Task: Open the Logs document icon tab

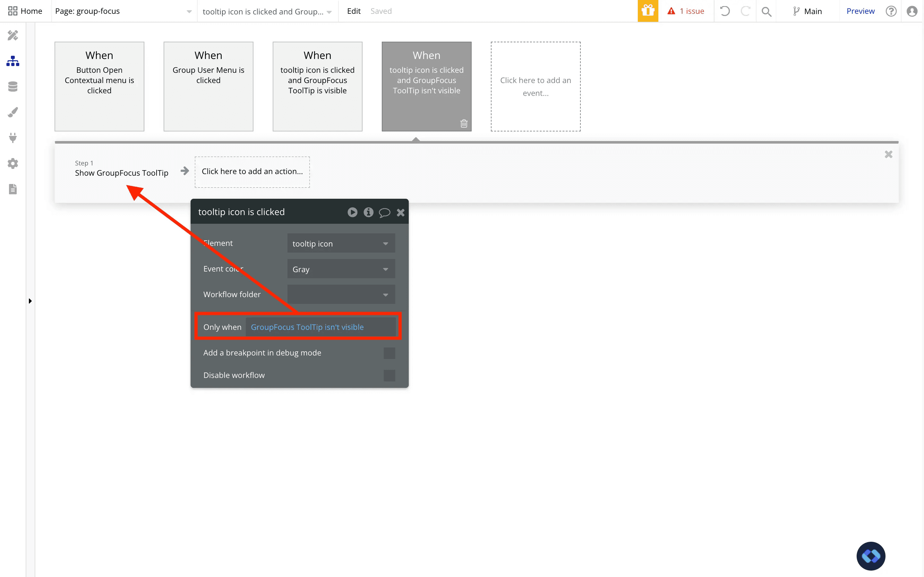Action: tap(13, 189)
